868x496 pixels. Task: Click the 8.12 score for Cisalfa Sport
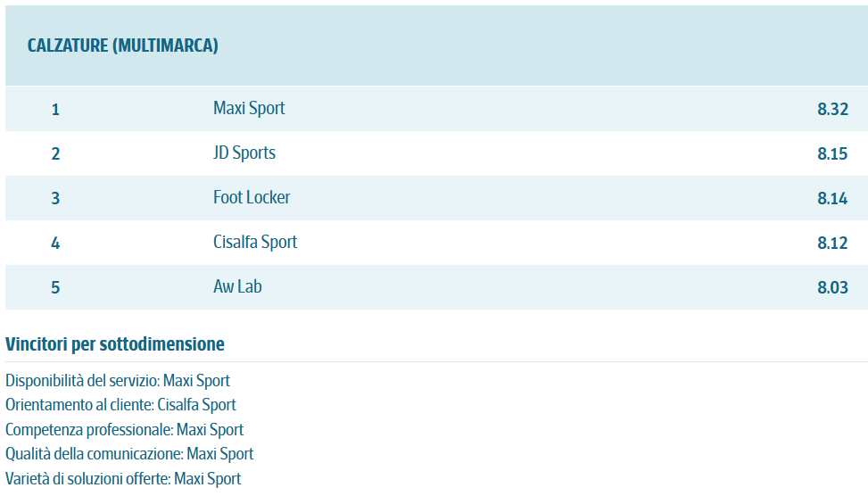(832, 243)
